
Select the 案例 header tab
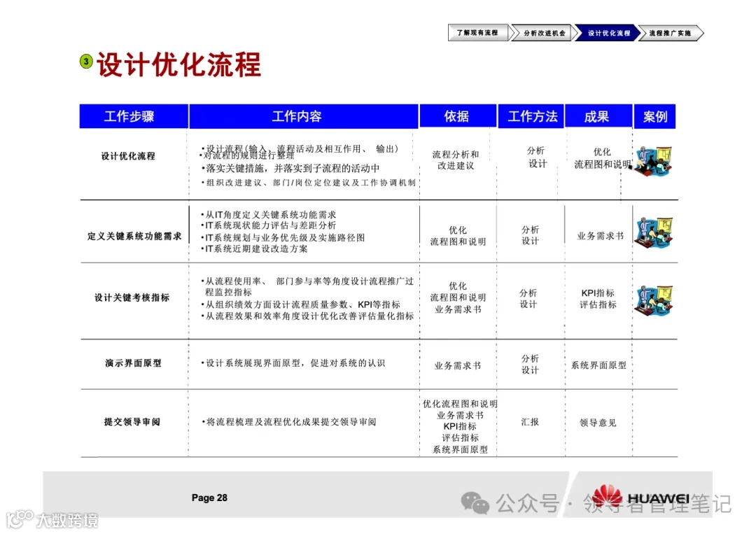pyautogui.click(x=654, y=116)
